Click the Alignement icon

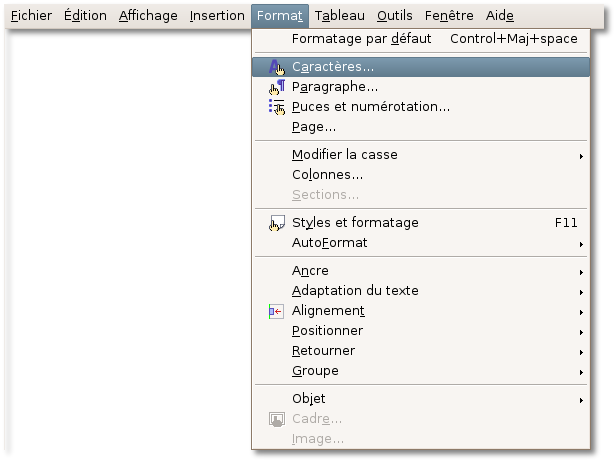coord(276,312)
